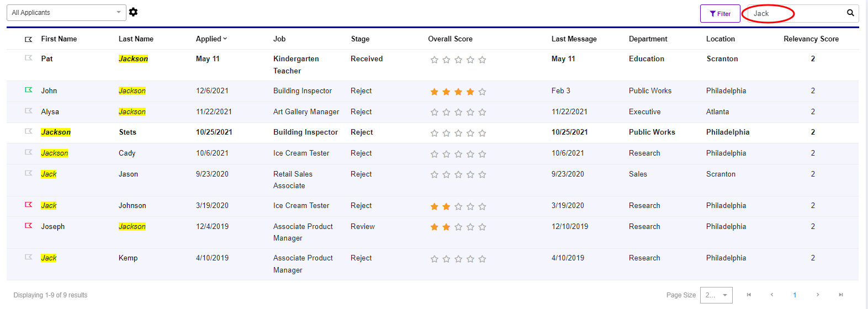Viewport: 868px width, 309px height.
Task: Open applicant with last name Stets
Action: coord(128,132)
